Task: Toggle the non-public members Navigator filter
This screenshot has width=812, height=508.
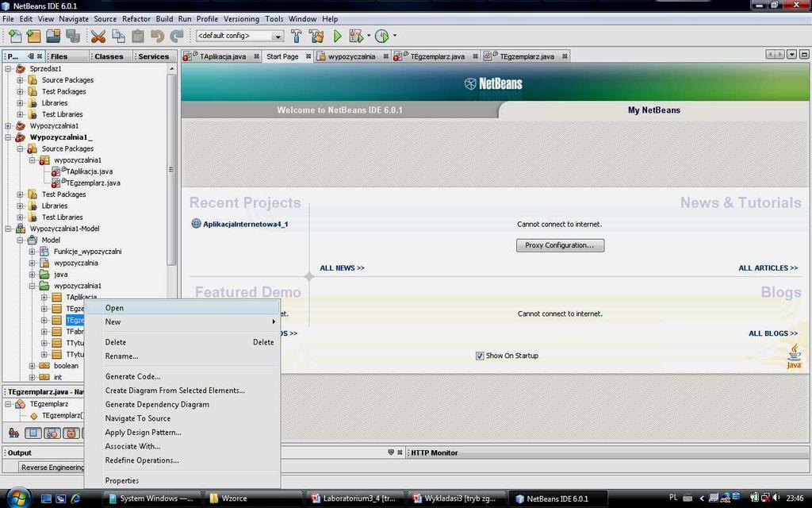Action: (x=71, y=433)
